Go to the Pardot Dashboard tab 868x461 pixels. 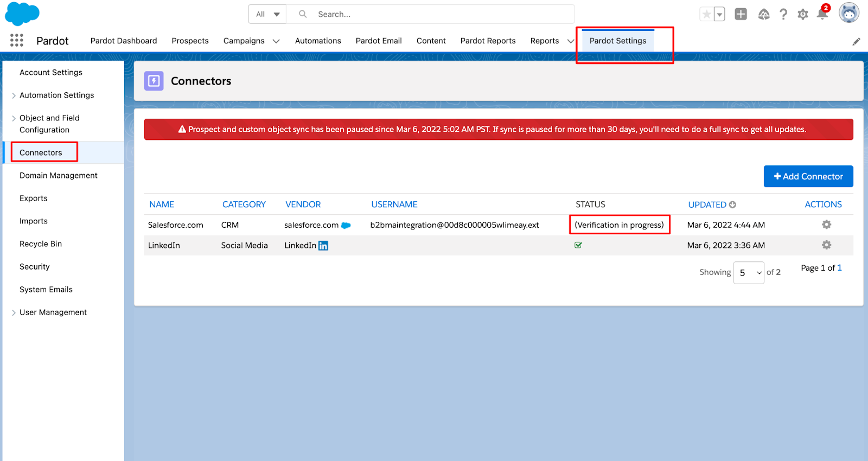[x=124, y=41]
